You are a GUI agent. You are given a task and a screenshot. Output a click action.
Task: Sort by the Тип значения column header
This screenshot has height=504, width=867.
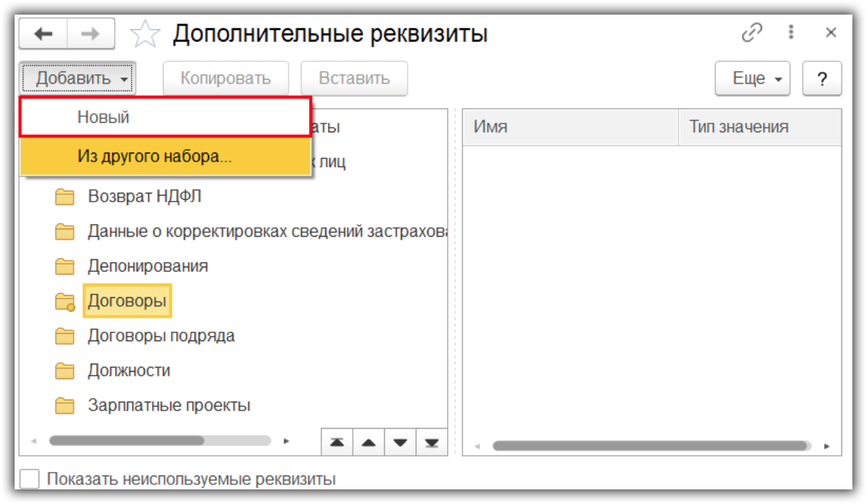738,127
